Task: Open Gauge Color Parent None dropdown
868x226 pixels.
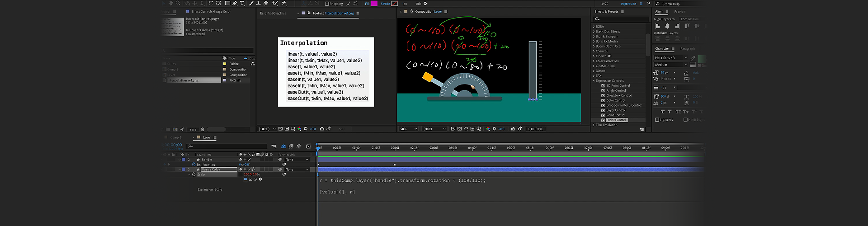Action: [297, 169]
